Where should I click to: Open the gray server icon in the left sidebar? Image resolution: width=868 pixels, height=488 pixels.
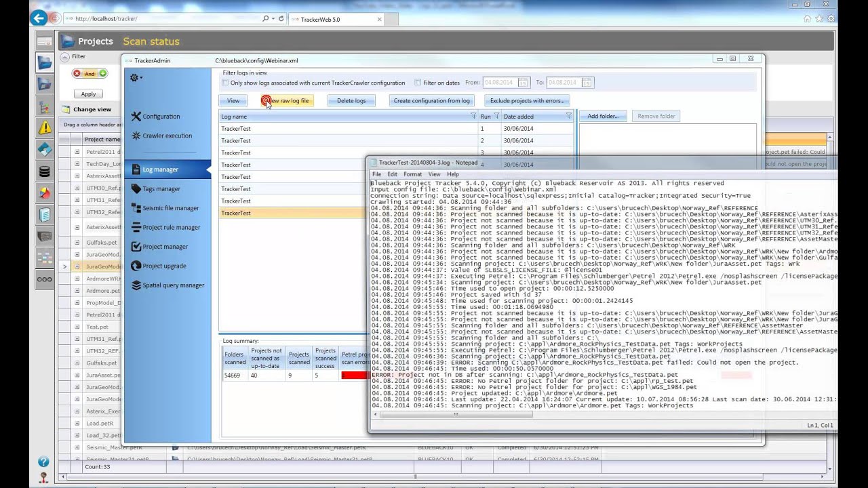click(45, 237)
